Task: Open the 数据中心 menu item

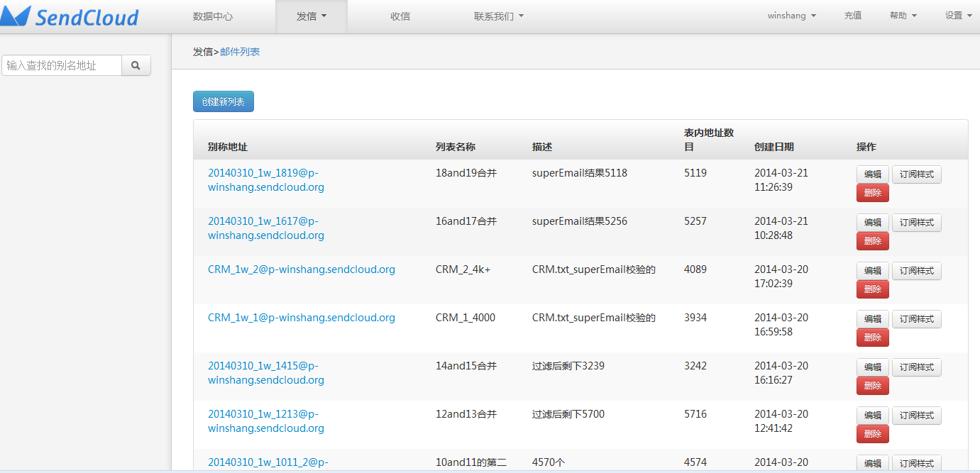Action: tap(213, 16)
